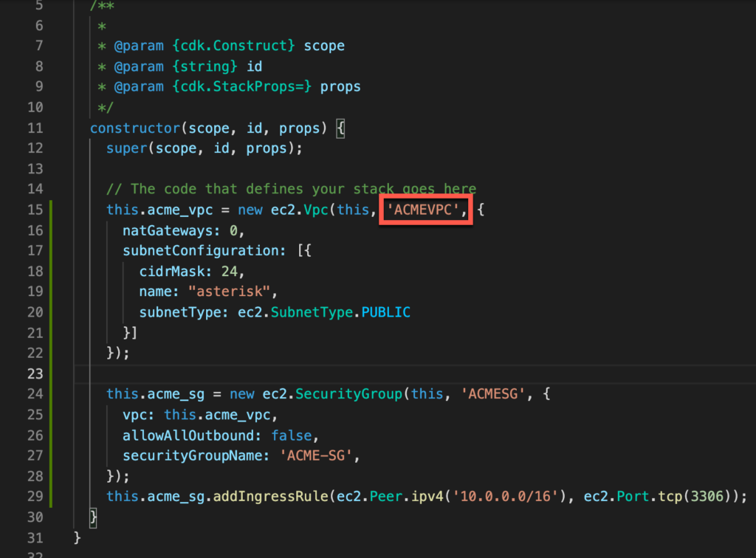Screen dimensions: 756x558
Task: Click the new keyword on line 15
Action: (x=250, y=210)
